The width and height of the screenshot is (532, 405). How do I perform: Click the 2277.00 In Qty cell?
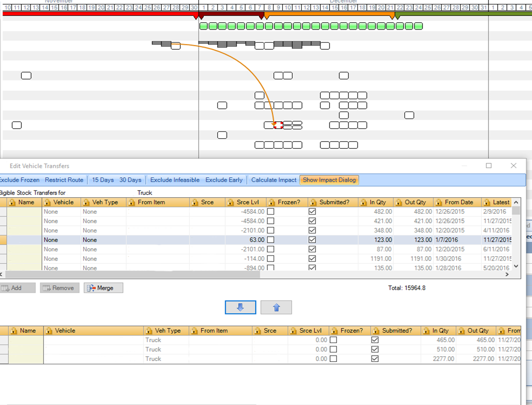(438, 359)
